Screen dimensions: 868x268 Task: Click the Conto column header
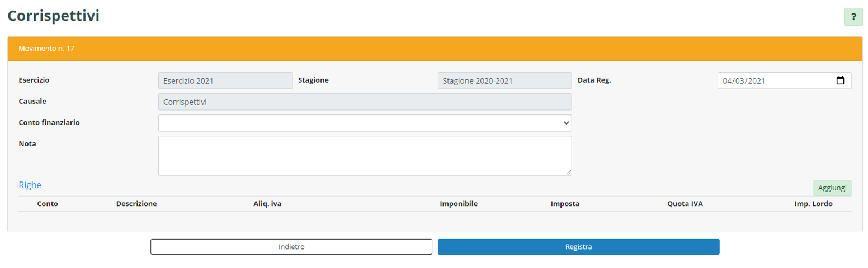point(48,204)
